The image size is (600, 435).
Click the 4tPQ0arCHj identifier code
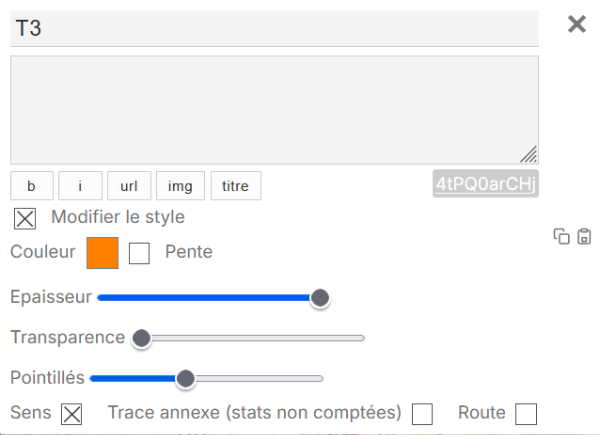pyautogui.click(x=486, y=185)
